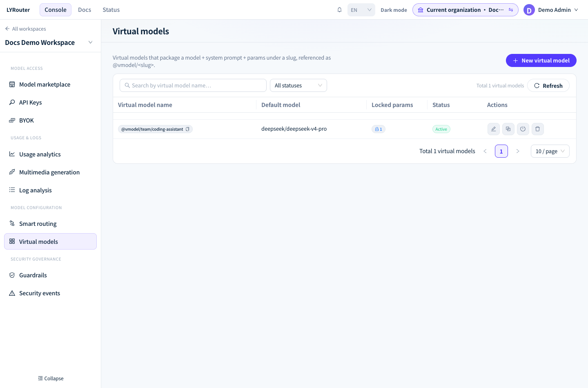Navigate to BYOK settings
Screen dimensions: 588x388
[x=50, y=120]
